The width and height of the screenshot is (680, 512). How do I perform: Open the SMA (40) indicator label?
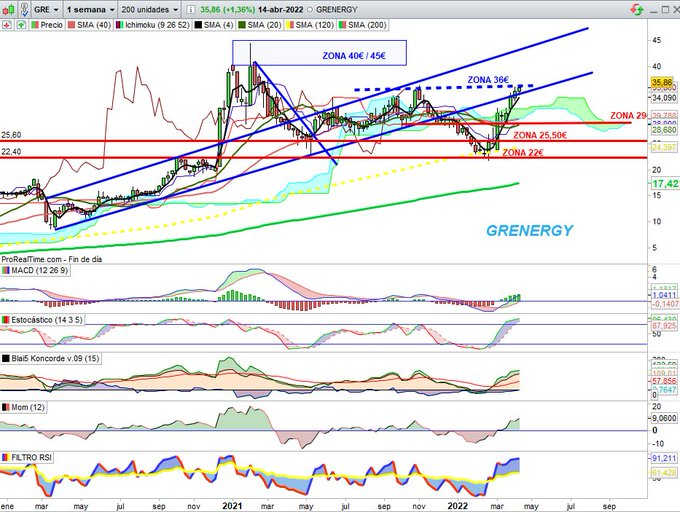(89, 25)
